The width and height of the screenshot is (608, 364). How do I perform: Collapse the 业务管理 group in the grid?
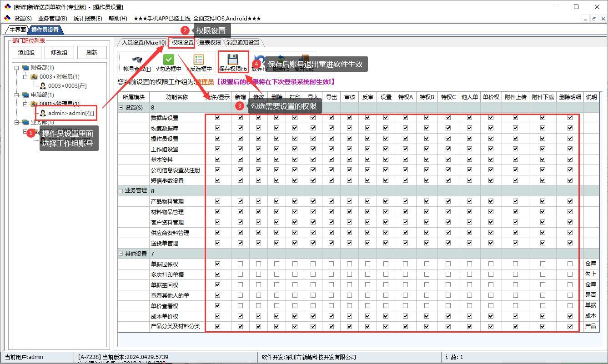pos(121,191)
